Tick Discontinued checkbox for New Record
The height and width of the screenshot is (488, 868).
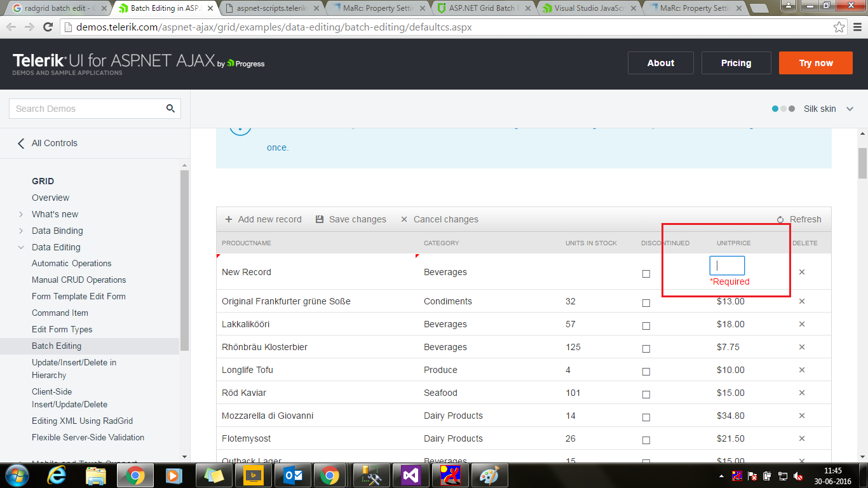point(646,274)
